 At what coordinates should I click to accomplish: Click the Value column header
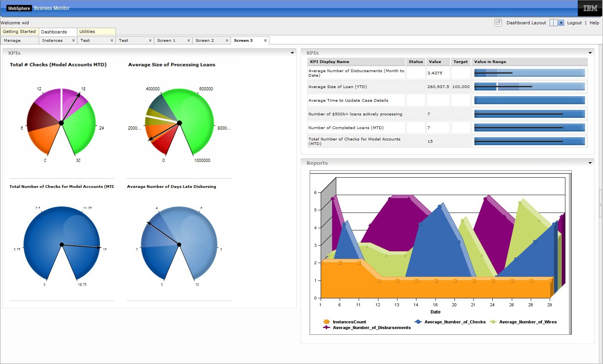438,61
